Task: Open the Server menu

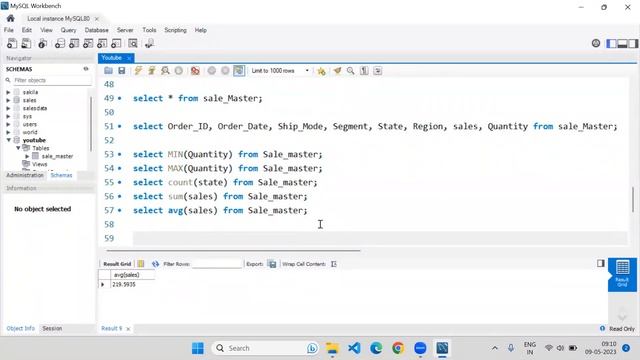Action: (x=125, y=30)
